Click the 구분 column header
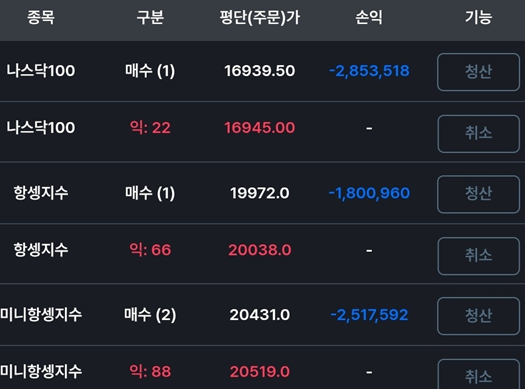Image resolution: width=525 pixels, height=389 pixels. point(150,17)
